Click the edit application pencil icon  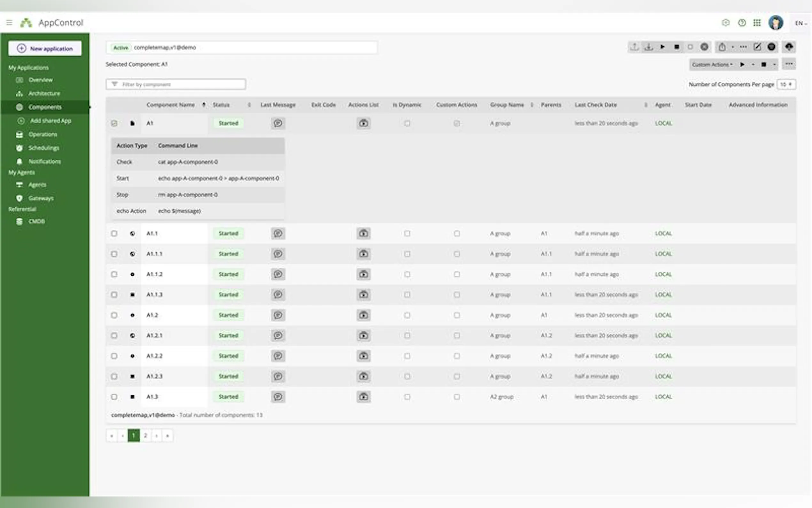click(757, 47)
